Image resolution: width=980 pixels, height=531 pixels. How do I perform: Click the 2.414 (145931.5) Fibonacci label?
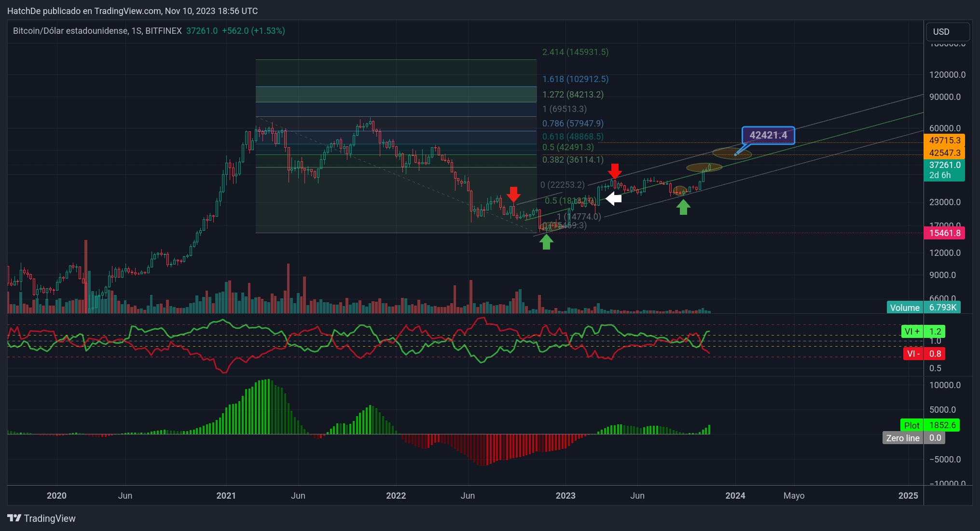575,52
